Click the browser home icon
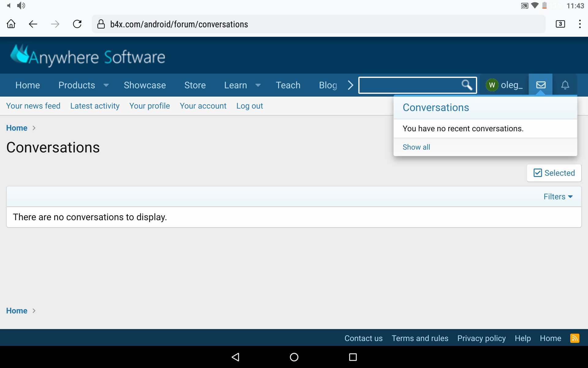The width and height of the screenshot is (588, 368). pos(11,24)
